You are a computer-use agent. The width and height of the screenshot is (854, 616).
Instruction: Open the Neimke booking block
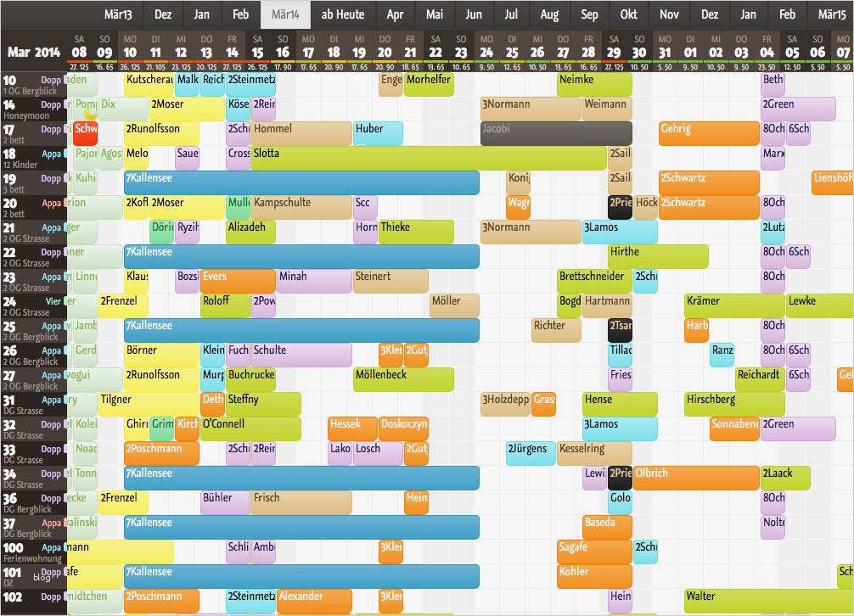[594, 84]
